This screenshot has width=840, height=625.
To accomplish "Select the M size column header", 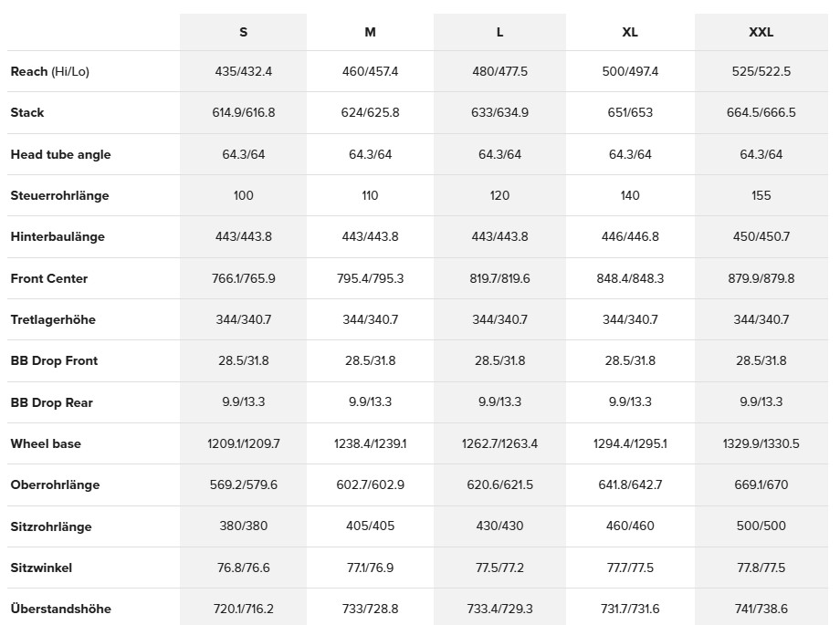I will 370,32.
